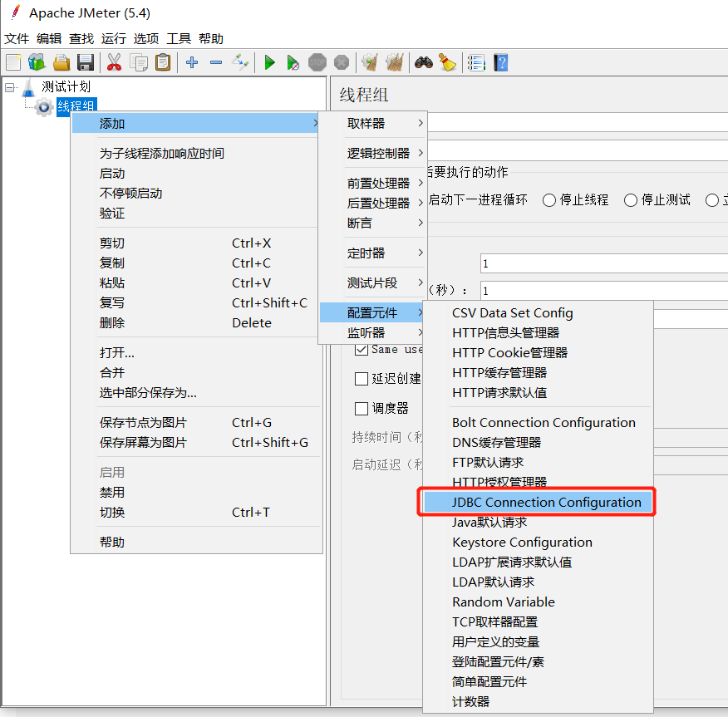Select the 停止线程 radio button
The width and height of the screenshot is (728, 717).
[548, 200]
